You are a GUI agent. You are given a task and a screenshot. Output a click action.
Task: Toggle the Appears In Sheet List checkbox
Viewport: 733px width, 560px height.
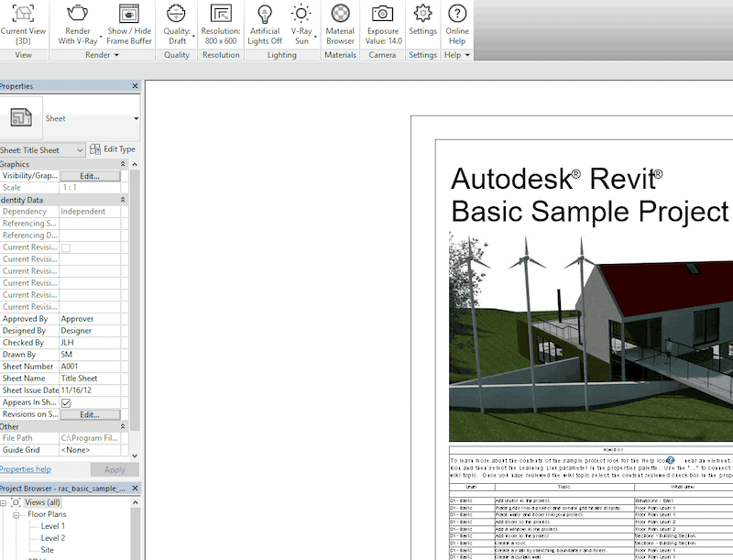[66, 403]
